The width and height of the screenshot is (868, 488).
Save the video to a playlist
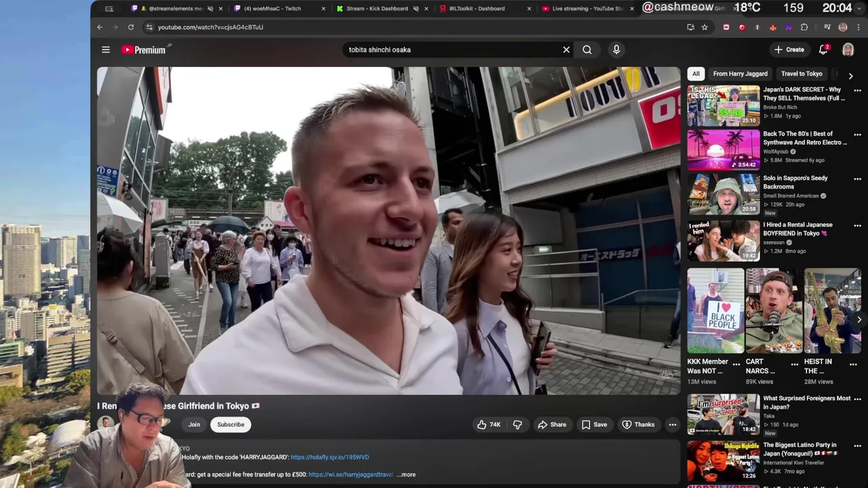point(594,424)
